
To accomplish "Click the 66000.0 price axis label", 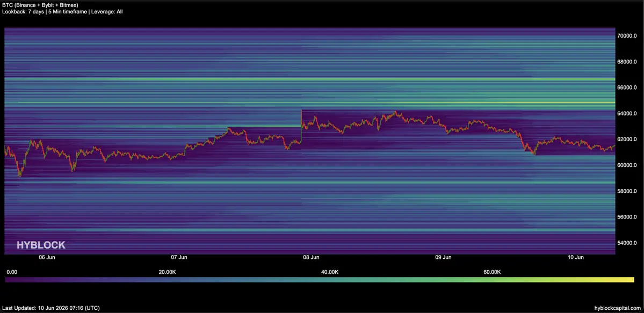I will point(627,88).
